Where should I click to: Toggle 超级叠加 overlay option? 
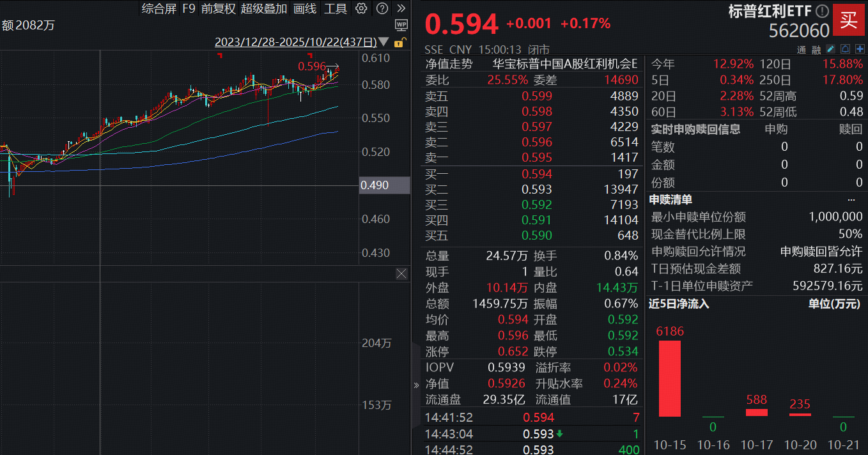tap(264, 8)
